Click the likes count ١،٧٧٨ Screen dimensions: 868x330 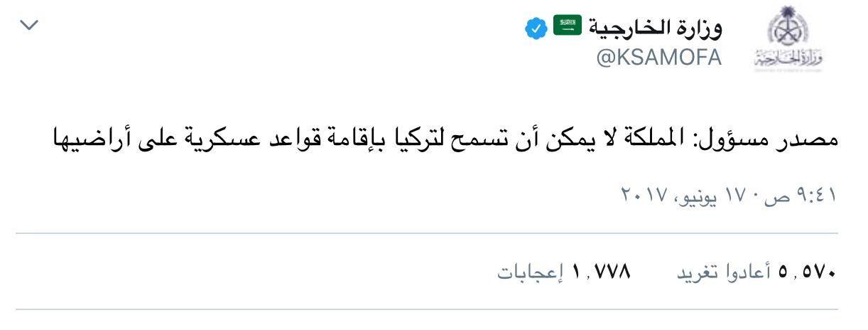coord(600,273)
